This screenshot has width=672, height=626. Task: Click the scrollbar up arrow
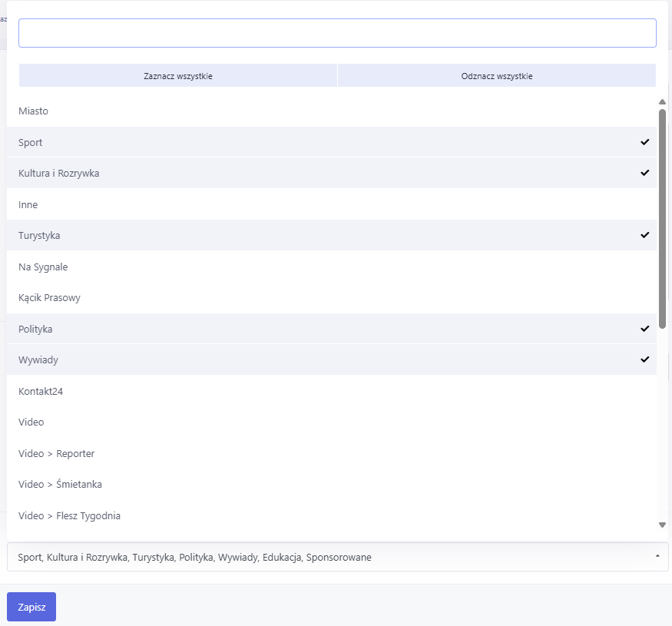662,101
